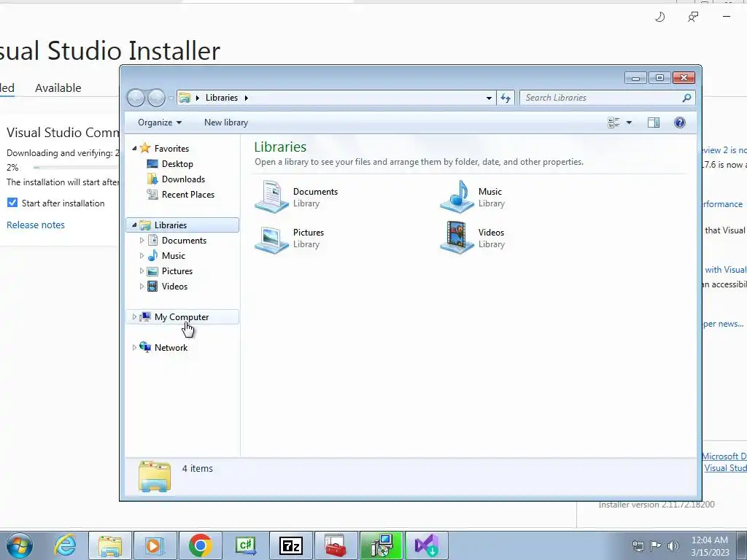
Task: Collapse the Favorites tree node
Action: 134,149
